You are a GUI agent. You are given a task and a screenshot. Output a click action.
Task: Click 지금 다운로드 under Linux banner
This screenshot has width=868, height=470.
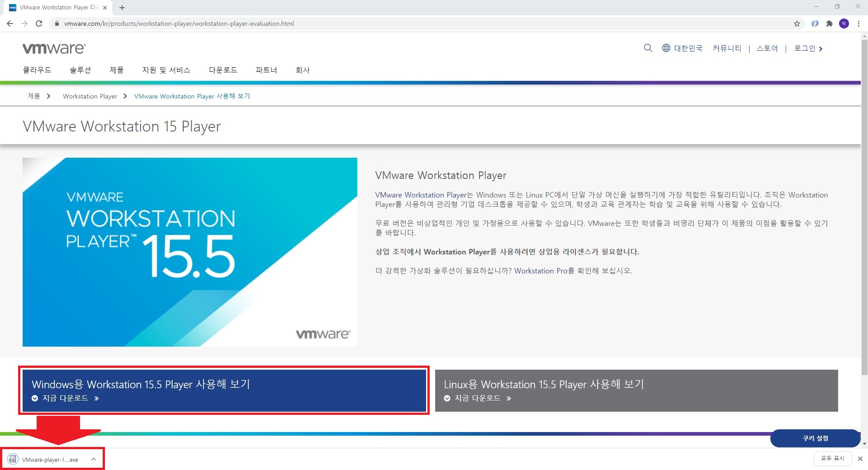point(477,398)
